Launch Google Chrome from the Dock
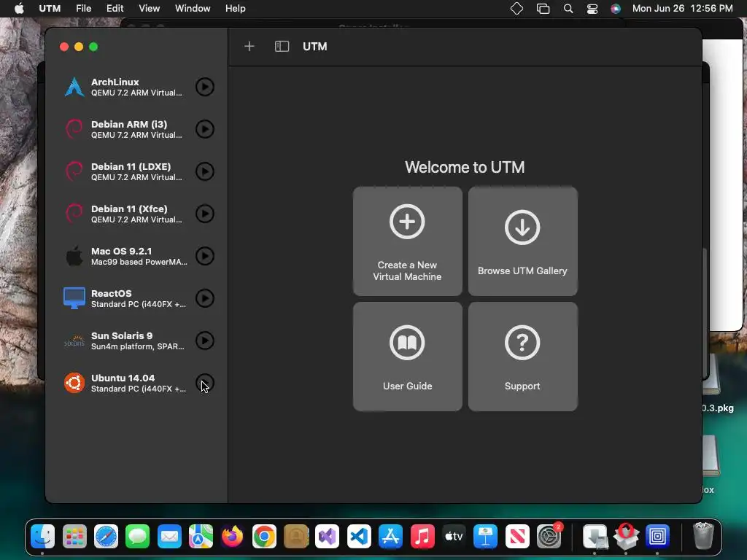This screenshot has height=560, width=747. coord(264,537)
